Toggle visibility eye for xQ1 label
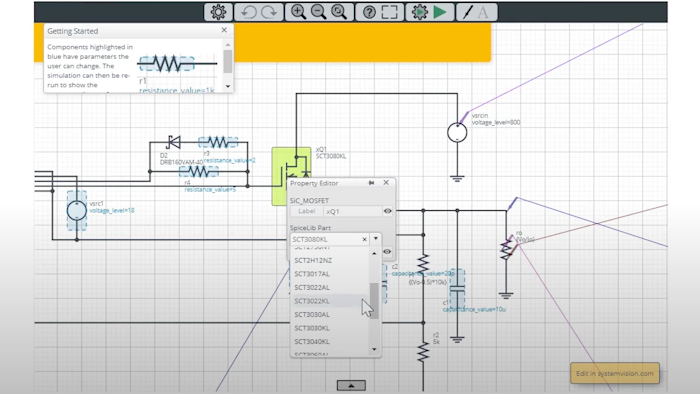Screen dimensions: 700x394 pos(388,211)
